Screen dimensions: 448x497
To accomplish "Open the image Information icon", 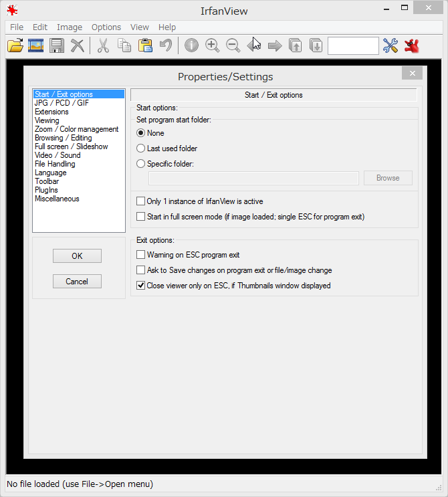I will click(191, 45).
